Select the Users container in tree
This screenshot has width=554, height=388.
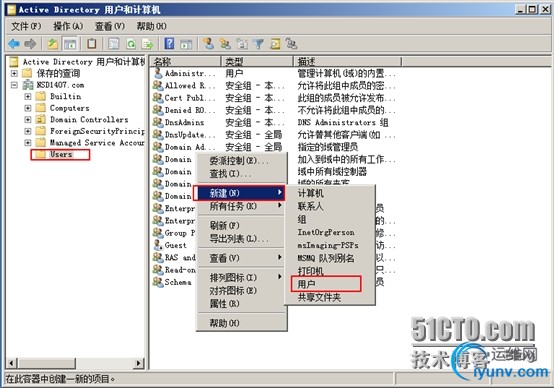60,154
